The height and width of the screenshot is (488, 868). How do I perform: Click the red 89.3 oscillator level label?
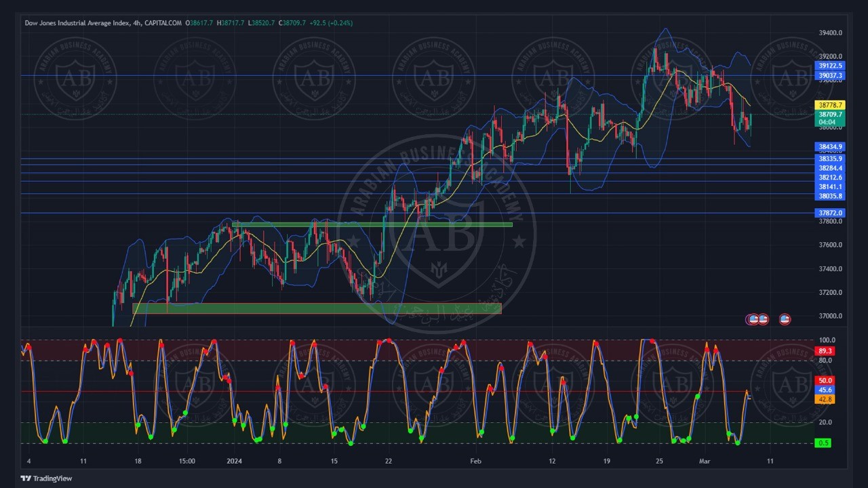click(825, 351)
